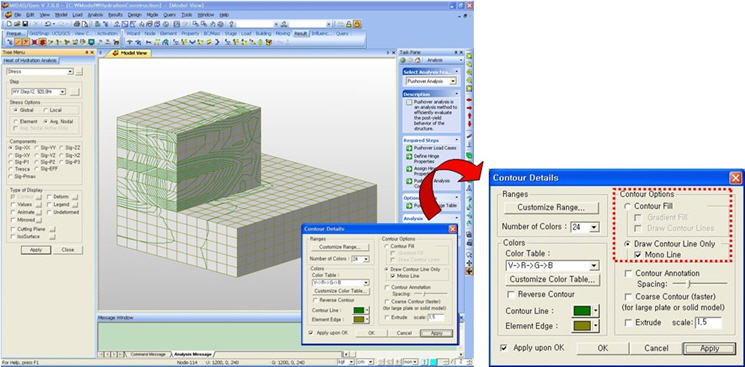The height and width of the screenshot is (367, 745).
Task: Switch to the Element tab
Action: (x=168, y=34)
